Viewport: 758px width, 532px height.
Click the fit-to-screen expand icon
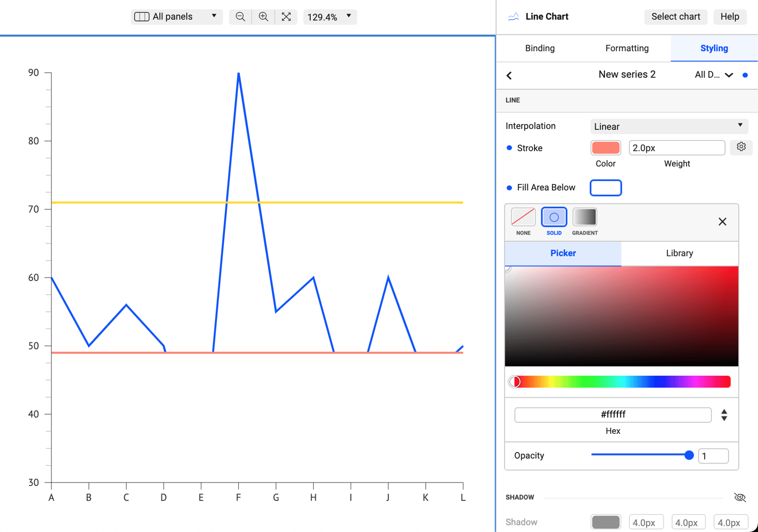pos(286,16)
